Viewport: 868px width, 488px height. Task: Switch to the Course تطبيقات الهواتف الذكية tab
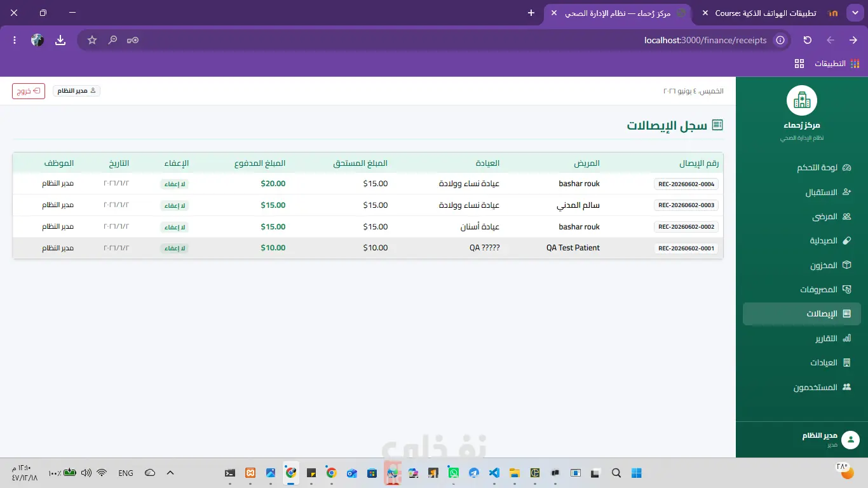point(766,13)
